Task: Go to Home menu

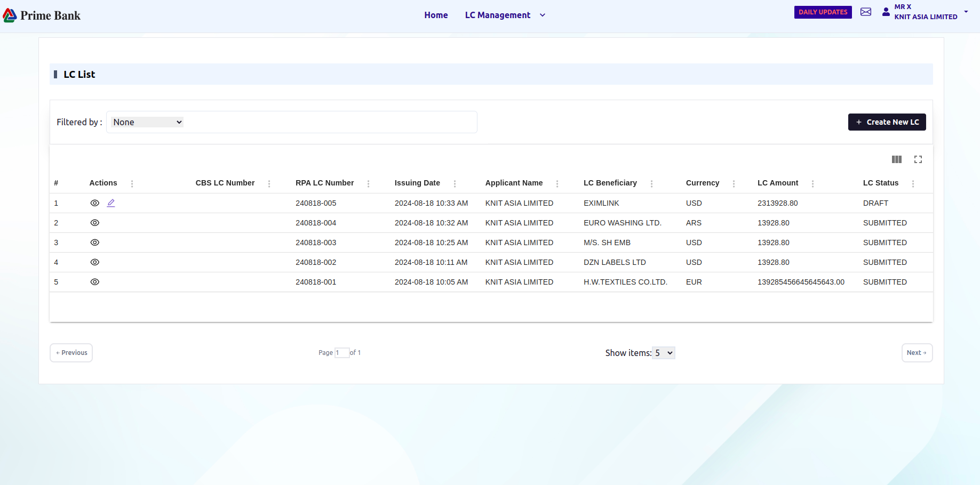Action: point(436,15)
